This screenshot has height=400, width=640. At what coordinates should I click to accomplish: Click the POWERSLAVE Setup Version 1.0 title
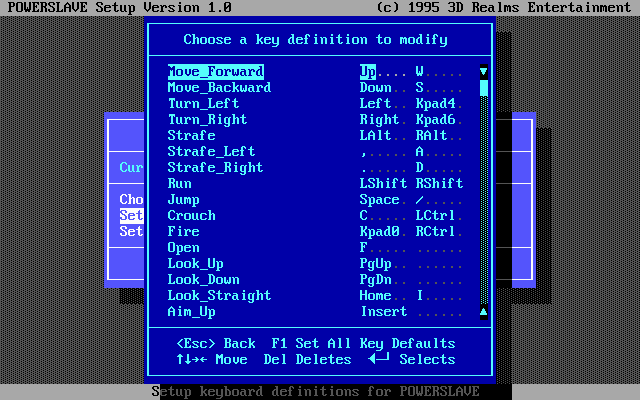click(x=120, y=8)
